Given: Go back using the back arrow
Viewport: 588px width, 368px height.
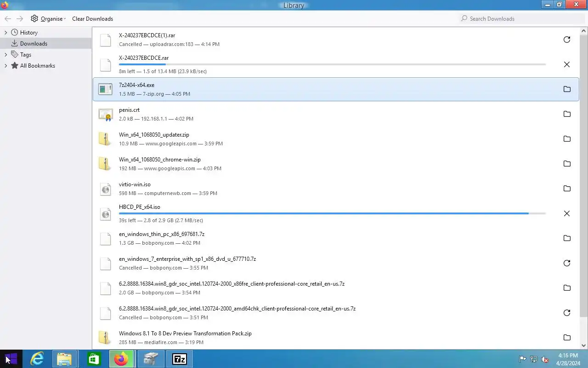Looking at the screenshot, I should [x=8, y=18].
